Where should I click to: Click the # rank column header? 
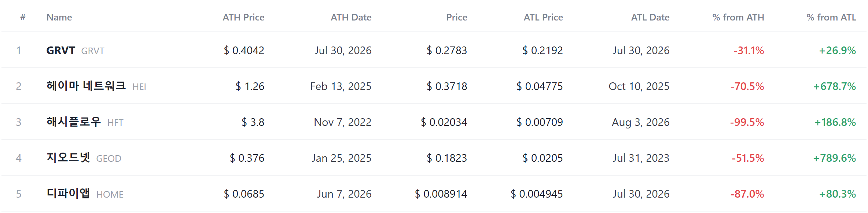(23, 17)
